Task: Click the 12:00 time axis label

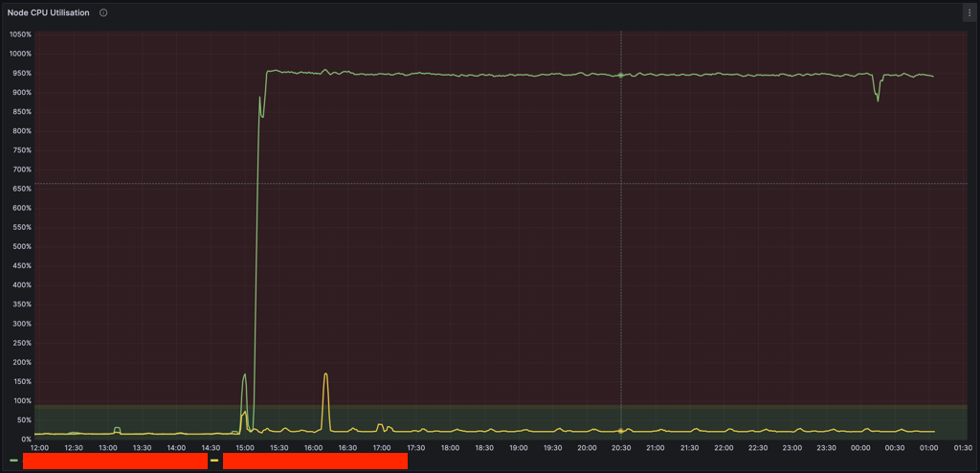Action: click(39, 448)
